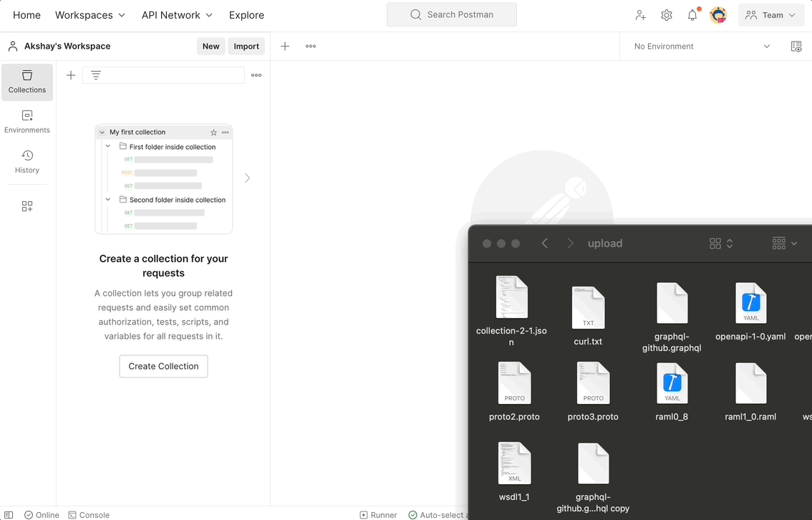Launch the Collection Runner
The width and height of the screenshot is (812, 520).
pos(379,515)
